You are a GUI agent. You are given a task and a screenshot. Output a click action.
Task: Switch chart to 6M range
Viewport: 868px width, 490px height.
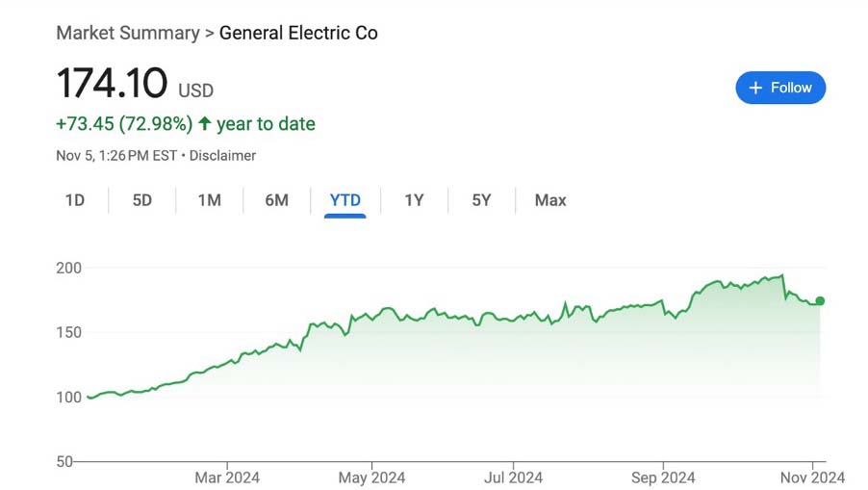277,200
